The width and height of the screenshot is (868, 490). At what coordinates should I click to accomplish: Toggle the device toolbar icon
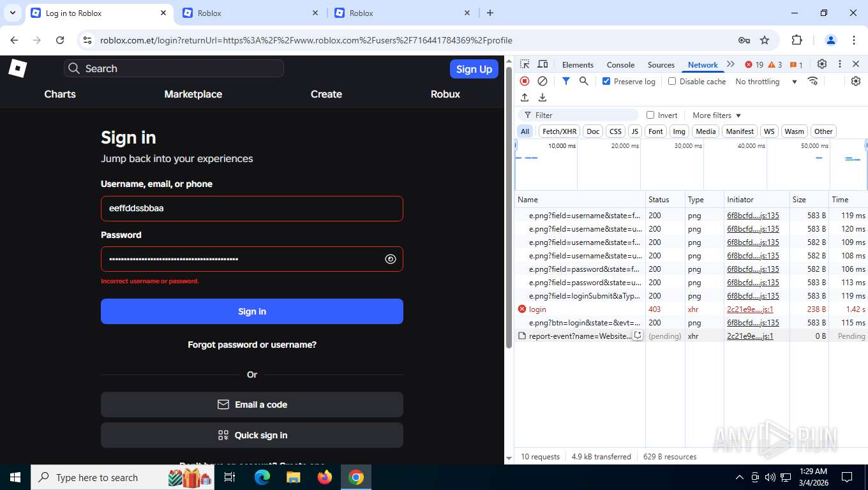click(x=542, y=64)
